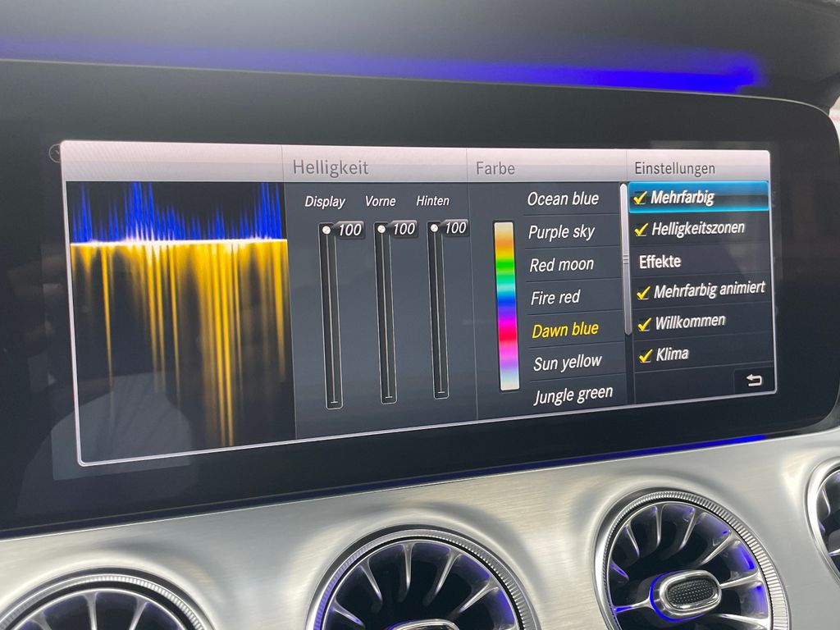Select Jungle green color theme
The height and width of the screenshot is (630, 840).
pos(573,395)
